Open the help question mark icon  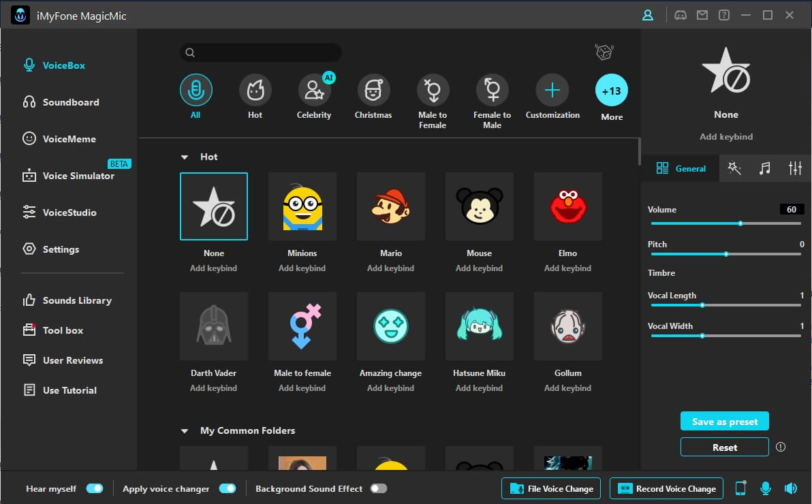723,15
